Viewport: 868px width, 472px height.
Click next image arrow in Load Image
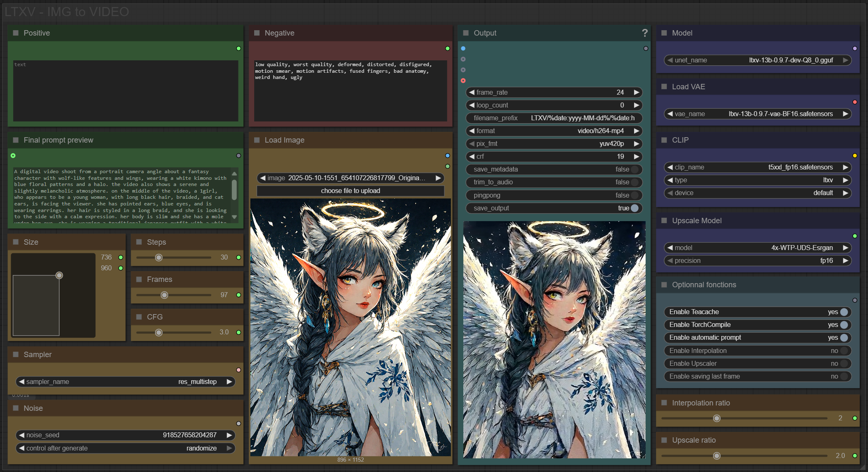click(x=438, y=178)
